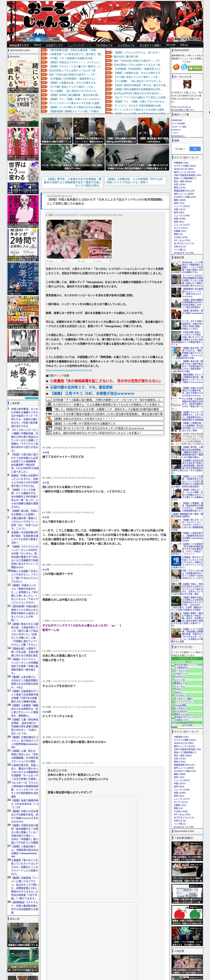Open the About menu item
This screenshot has height=980, width=210.
coord(37,45)
